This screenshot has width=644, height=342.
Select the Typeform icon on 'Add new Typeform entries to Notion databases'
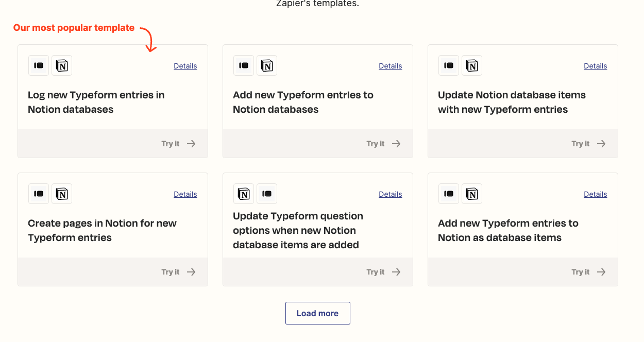tap(244, 65)
